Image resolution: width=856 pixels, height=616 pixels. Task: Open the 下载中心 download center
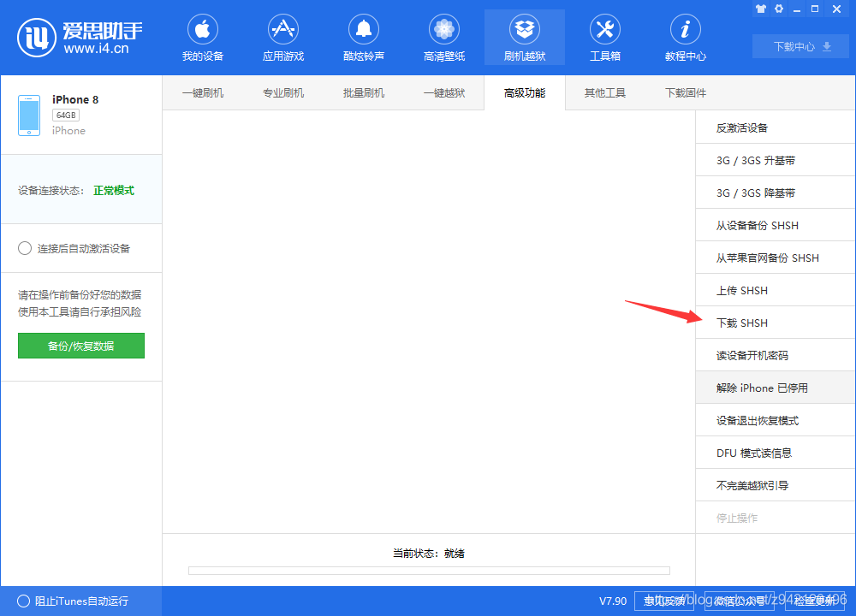click(x=800, y=46)
